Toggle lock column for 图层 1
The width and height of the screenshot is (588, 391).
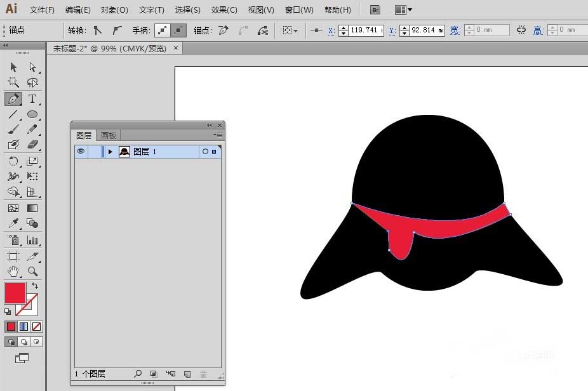coord(94,152)
